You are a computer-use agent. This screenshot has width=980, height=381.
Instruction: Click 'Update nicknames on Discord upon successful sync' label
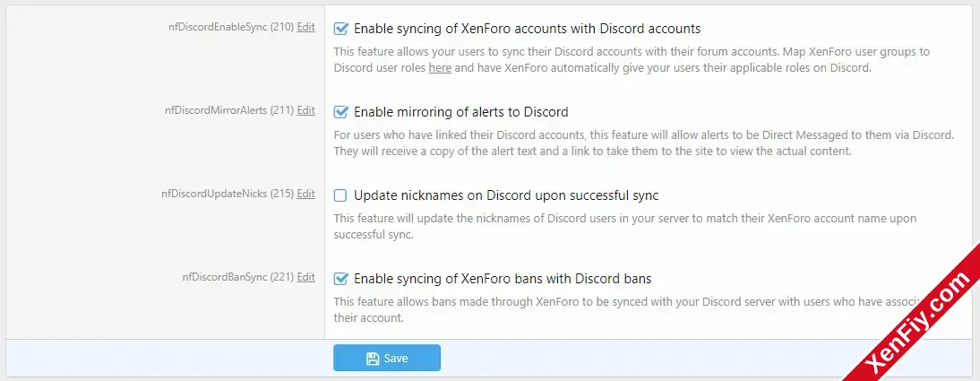pos(506,195)
